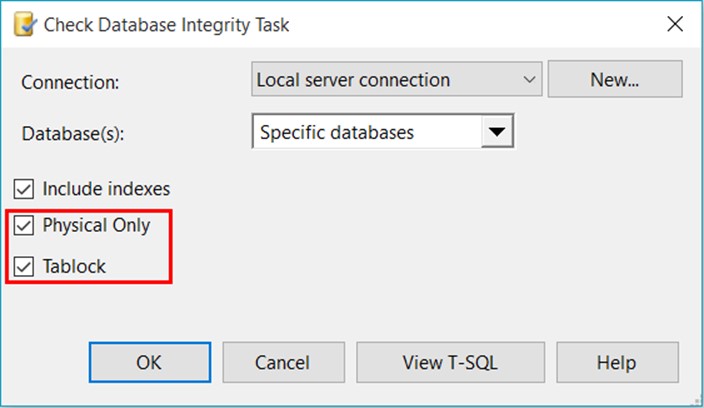Click the Include indexes label text

106,188
